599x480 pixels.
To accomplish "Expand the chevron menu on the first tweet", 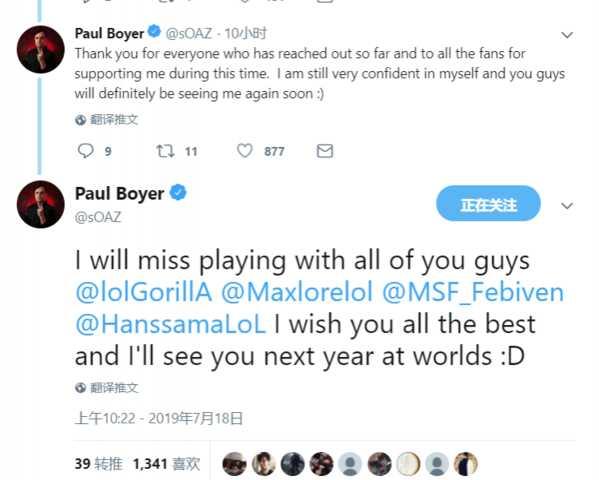I will [567, 35].
